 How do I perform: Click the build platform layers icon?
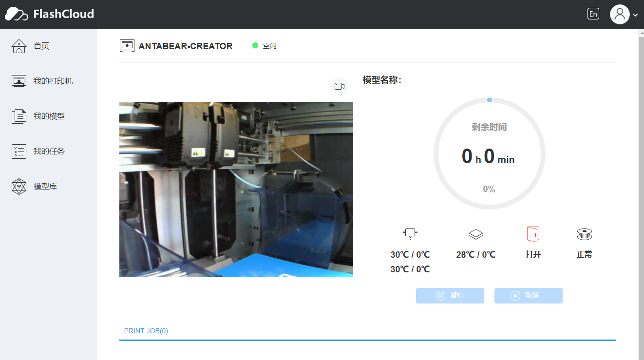476,234
